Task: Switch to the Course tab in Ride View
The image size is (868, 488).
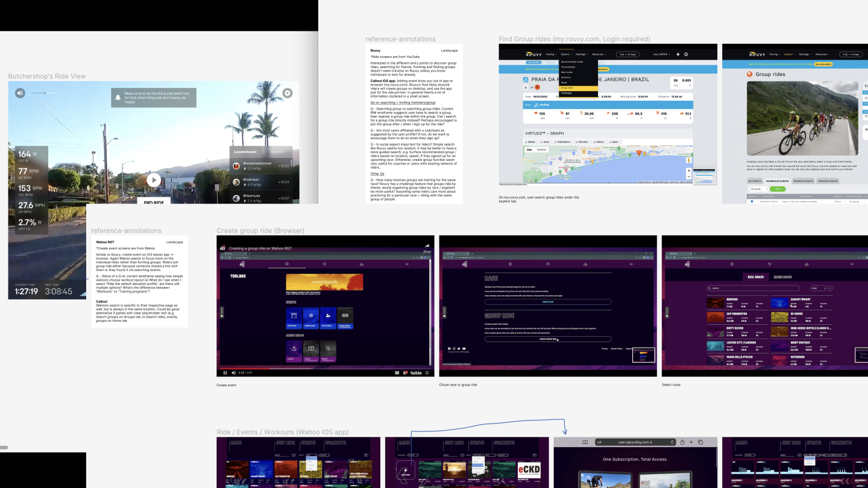Action: pos(277,152)
